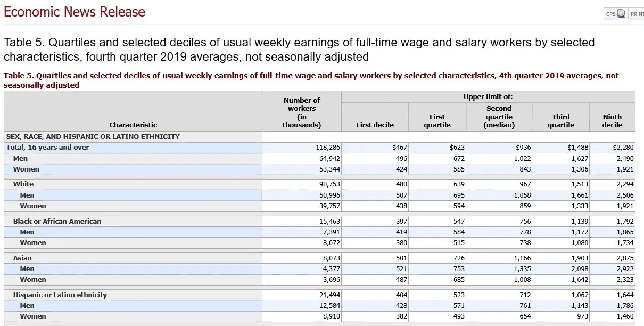Click the $2,280 ninth decile cell
Image resolution: width=644 pixels, height=326 pixels.
coord(623,148)
